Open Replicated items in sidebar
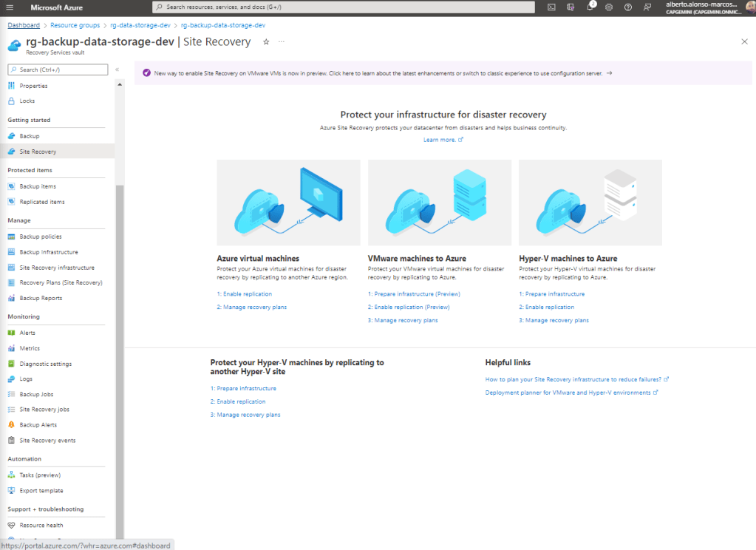Viewport: 756px width, 550px height. point(42,202)
